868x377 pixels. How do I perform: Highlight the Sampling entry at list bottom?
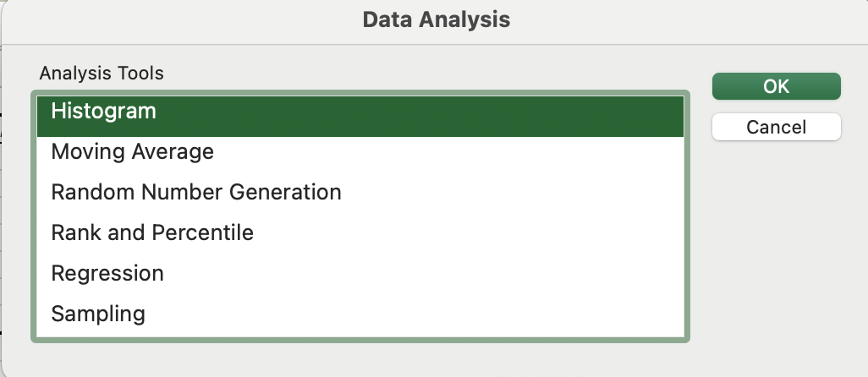tap(98, 314)
